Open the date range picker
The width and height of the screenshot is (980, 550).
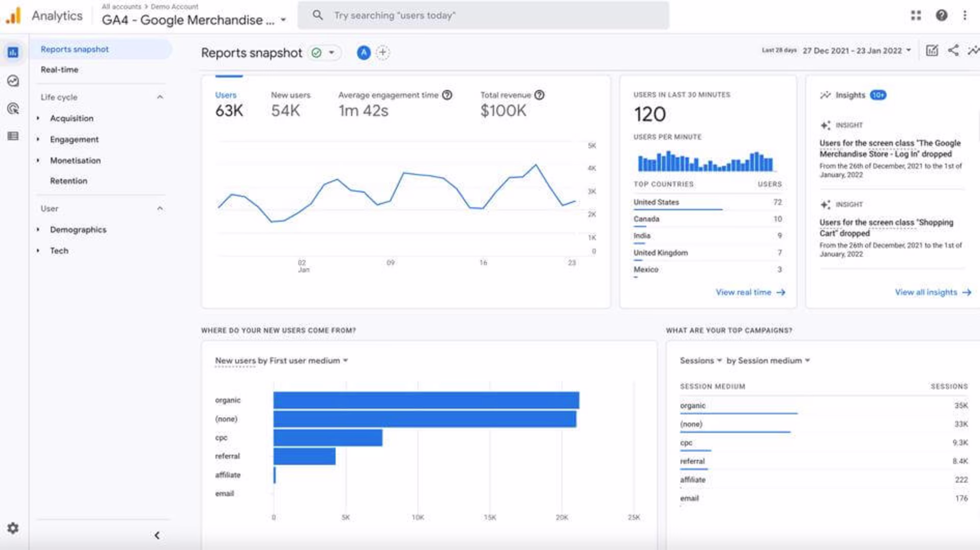856,51
